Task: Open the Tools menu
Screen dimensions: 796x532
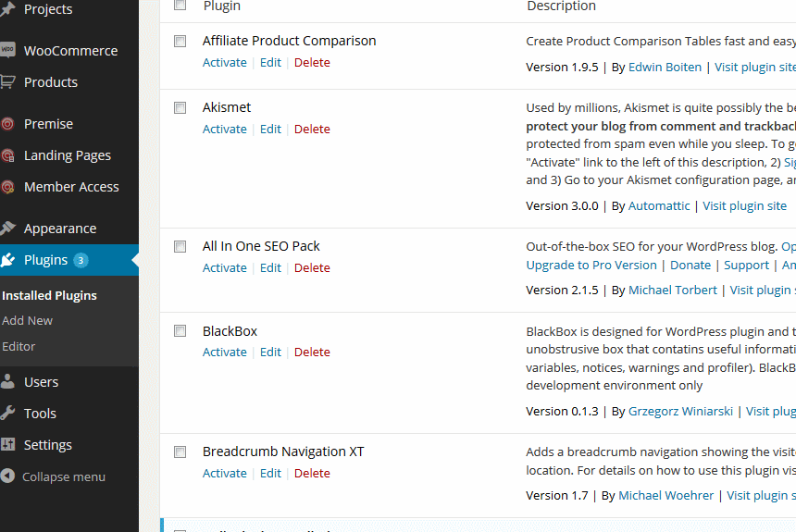Action: 40,414
